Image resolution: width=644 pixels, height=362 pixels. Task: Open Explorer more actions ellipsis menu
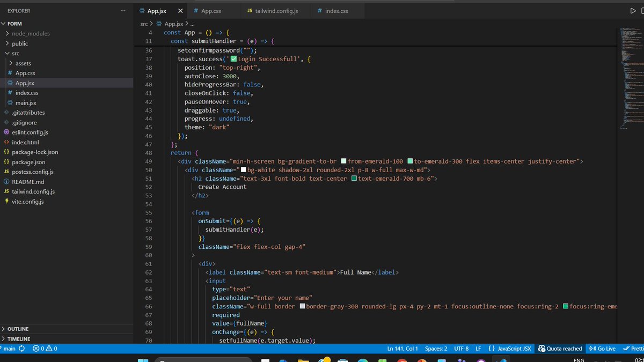(x=123, y=11)
